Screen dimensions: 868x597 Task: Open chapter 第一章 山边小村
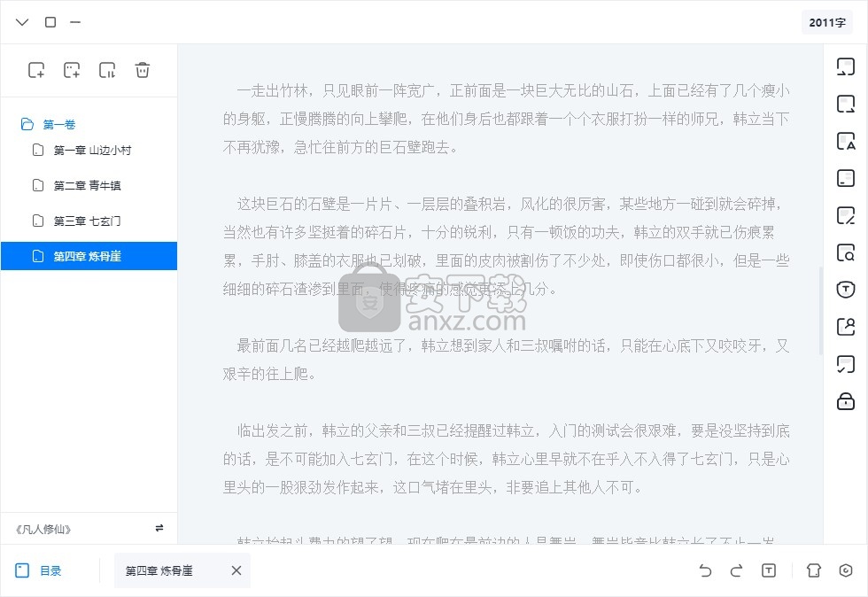coord(89,150)
